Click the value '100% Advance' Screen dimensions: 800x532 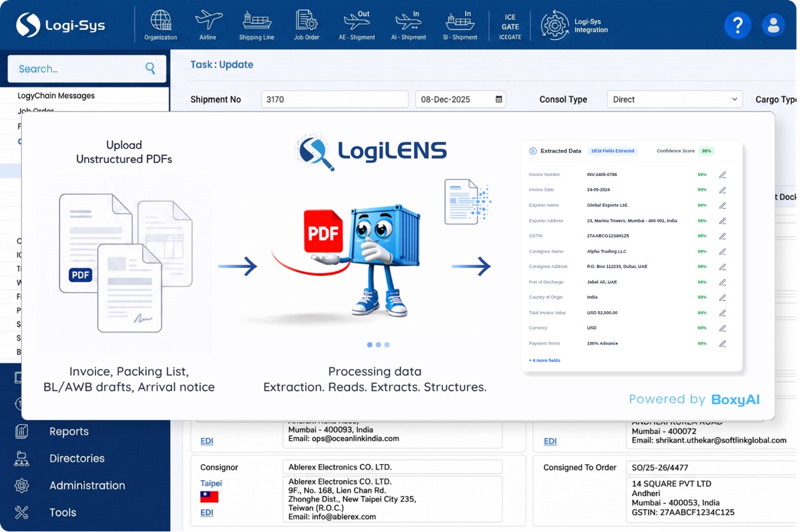pos(602,343)
